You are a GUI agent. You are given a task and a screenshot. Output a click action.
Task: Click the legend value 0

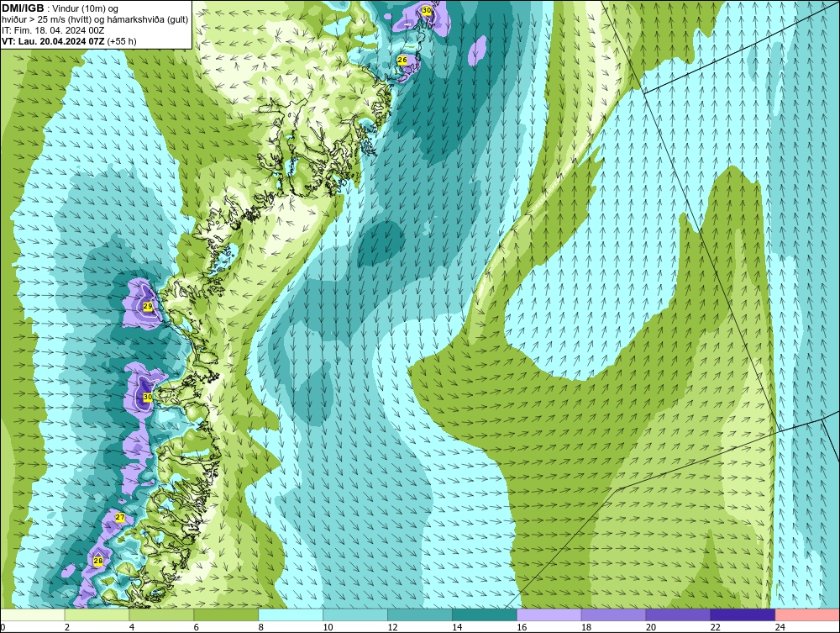pos(3,627)
